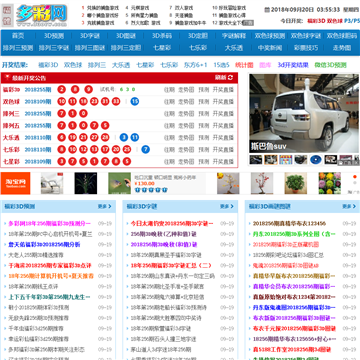The height and width of the screenshot is (360, 360).
Task: Open the 3D杀码 navigation item
Action: 162,36
